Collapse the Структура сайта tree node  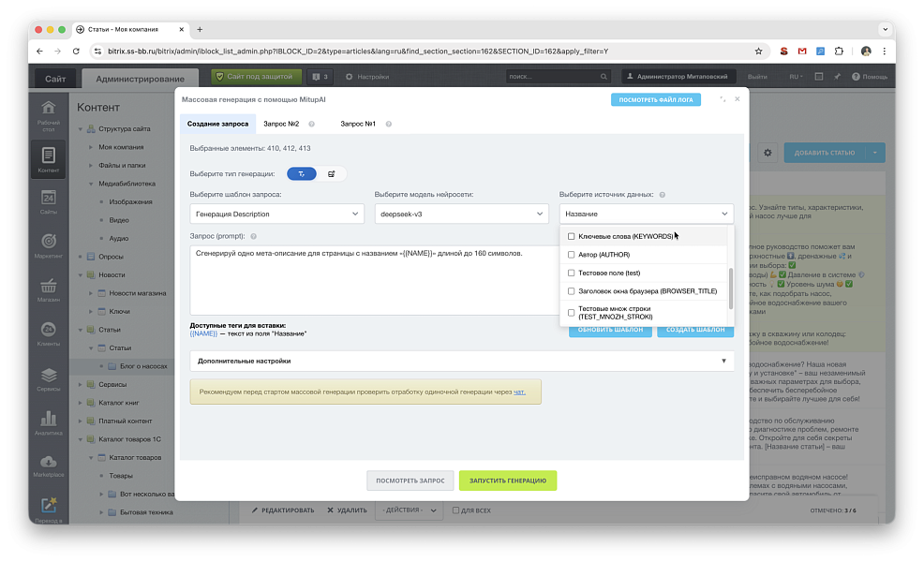pyautogui.click(x=81, y=129)
